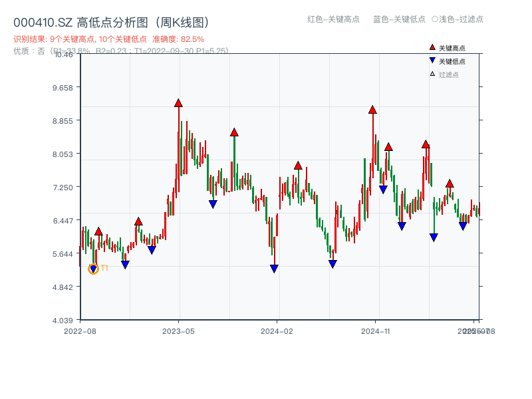Screen dimensions: 532x399
Task: Select the highest red triangle marker near 2023-05 peak
Action: (178, 103)
